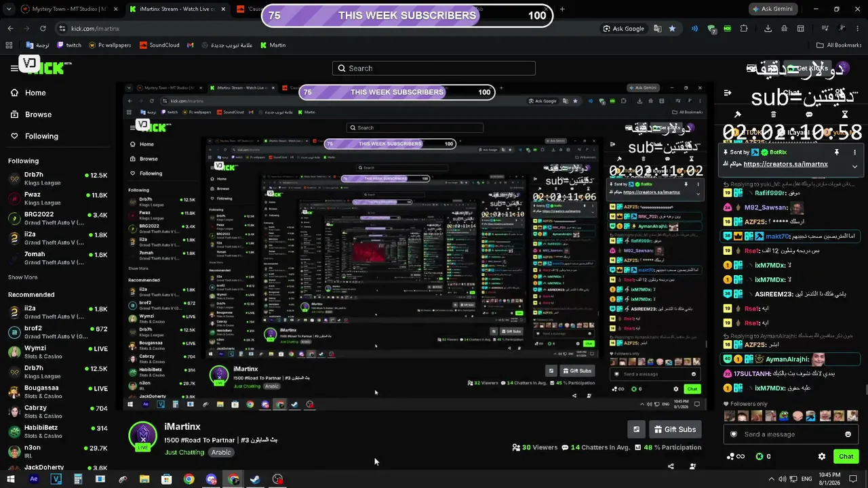Viewport: 868px width, 488px height.
Task: Click the Cabrzy channel avatar
Action: pyautogui.click(x=14, y=412)
